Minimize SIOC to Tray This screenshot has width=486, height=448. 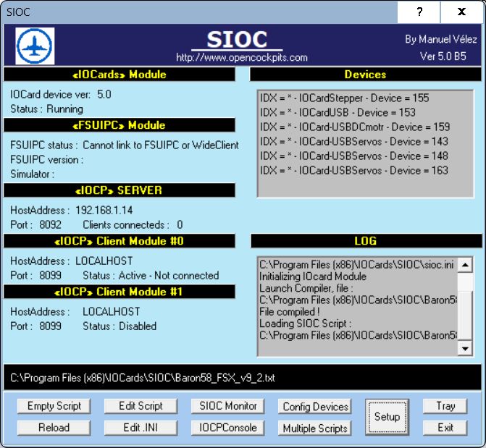pos(445,406)
